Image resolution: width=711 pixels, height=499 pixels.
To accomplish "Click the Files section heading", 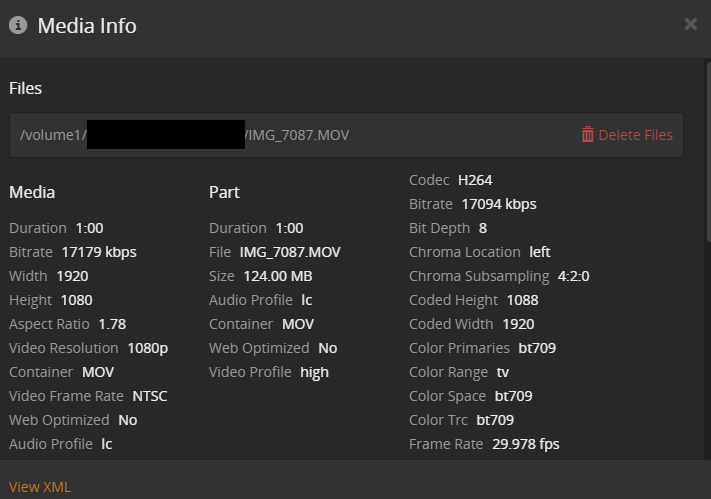I will 26,88.
